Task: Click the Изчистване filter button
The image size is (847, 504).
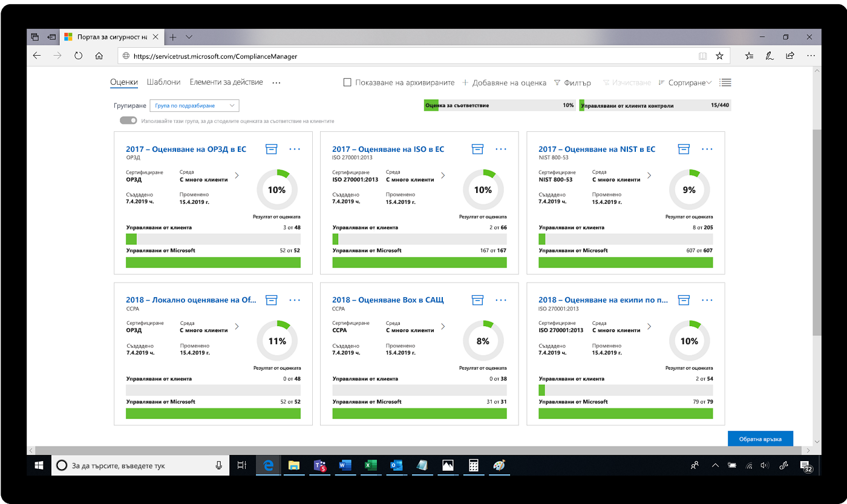Action: [x=626, y=82]
